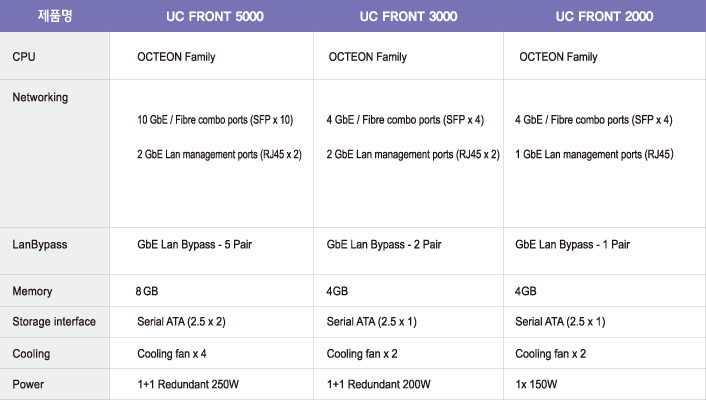Click the Cooling row label

31,354
